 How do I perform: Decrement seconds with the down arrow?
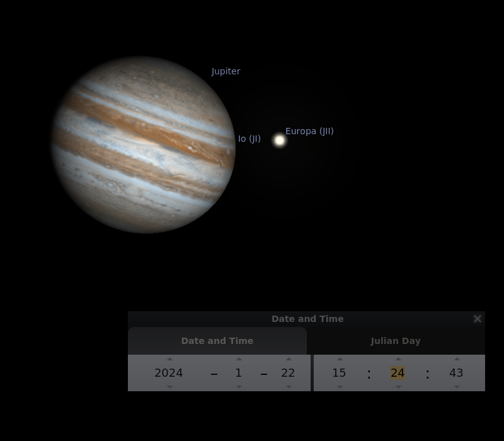[457, 387]
